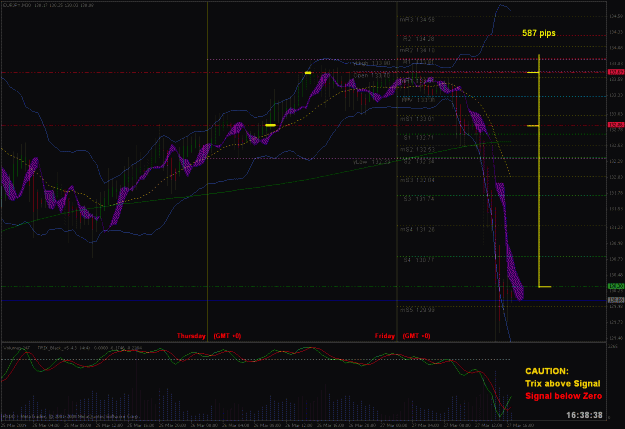Image resolution: width=625 pixels, height=429 pixels.
Task: Click the (GMT +0) text beside Friday
Action: pos(417,336)
